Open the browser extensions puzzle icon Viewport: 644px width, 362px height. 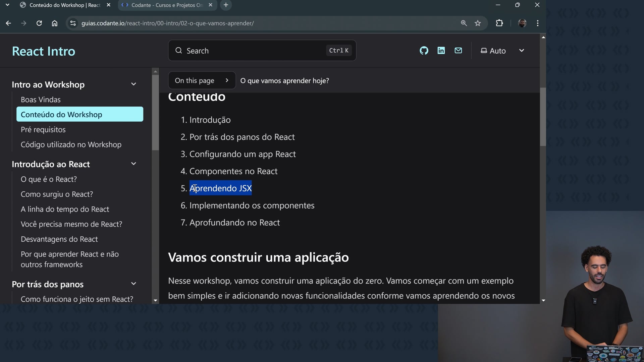(499, 23)
